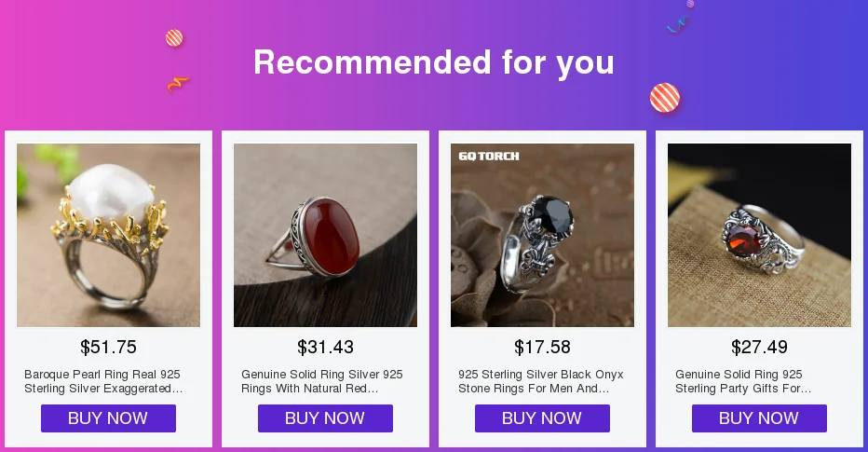The image size is (868, 452).
Task: Select the $31.43 price label
Action: [326, 348]
